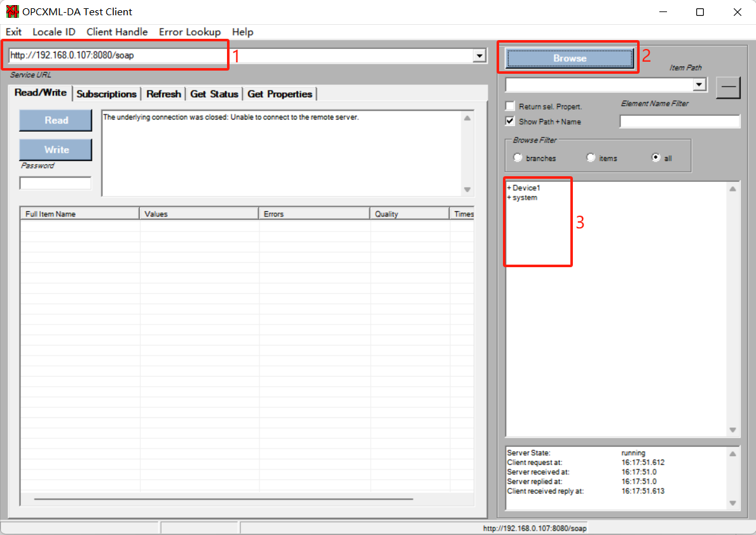756x535 pixels.
Task: Click the Item Path combo box field
Action: 600,85
